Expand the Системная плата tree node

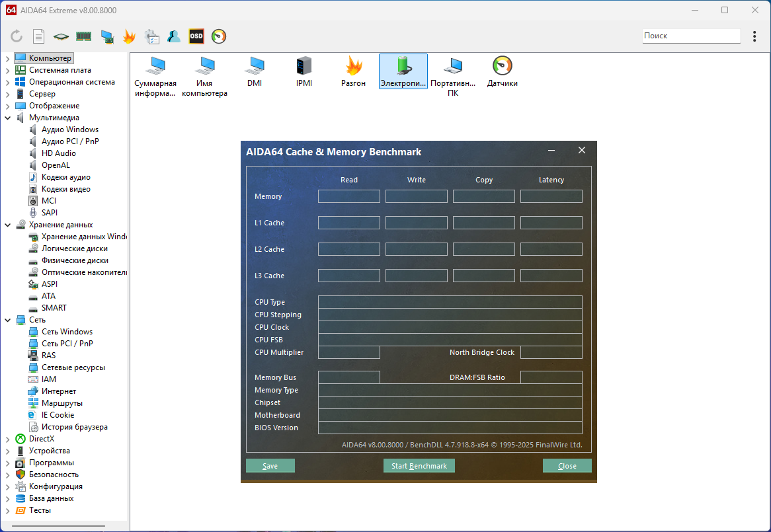(7, 70)
